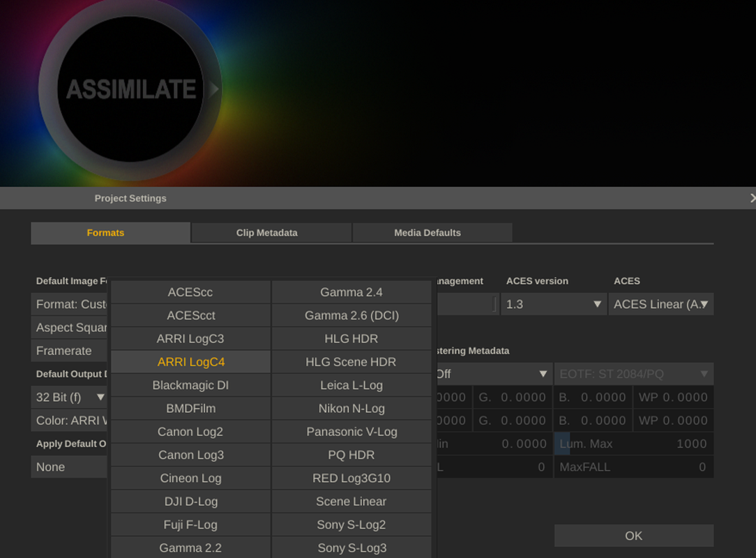Select BMDFilm option

click(x=190, y=409)
